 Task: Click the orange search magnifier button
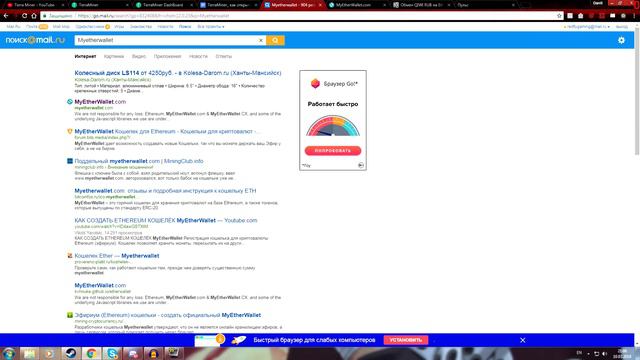(275, 40)
